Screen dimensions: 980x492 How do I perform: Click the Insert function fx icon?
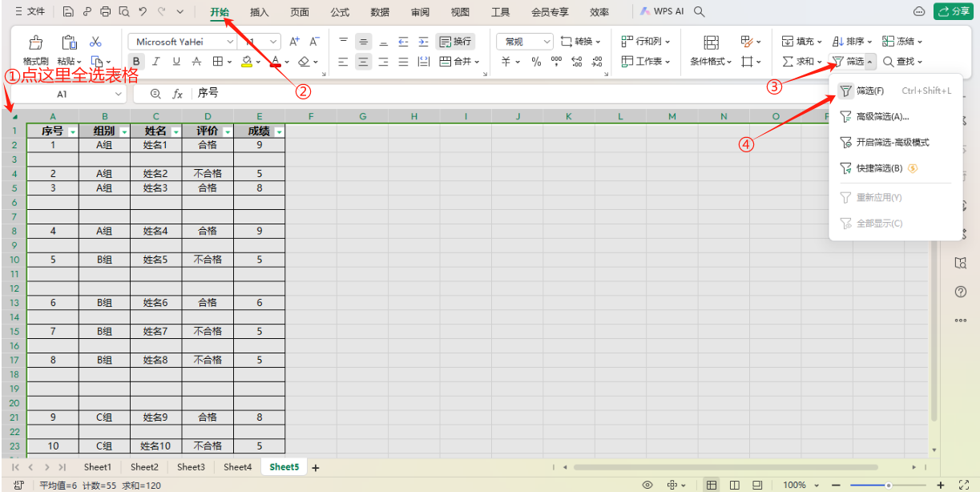coord(178,94)
